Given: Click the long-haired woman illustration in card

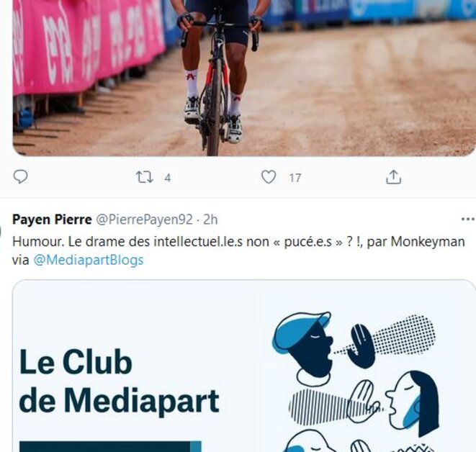Looking at the screenshot, I should 413,402.
